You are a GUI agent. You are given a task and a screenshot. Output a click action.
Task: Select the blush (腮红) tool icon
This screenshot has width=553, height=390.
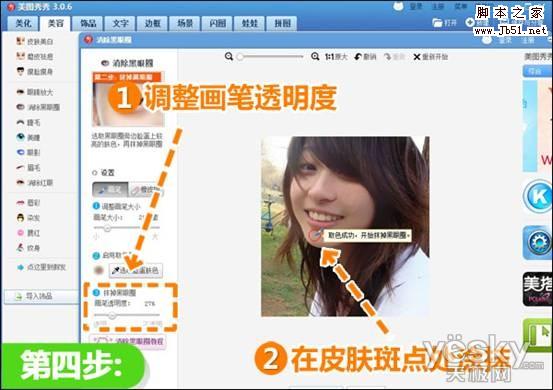pos(20,233)
